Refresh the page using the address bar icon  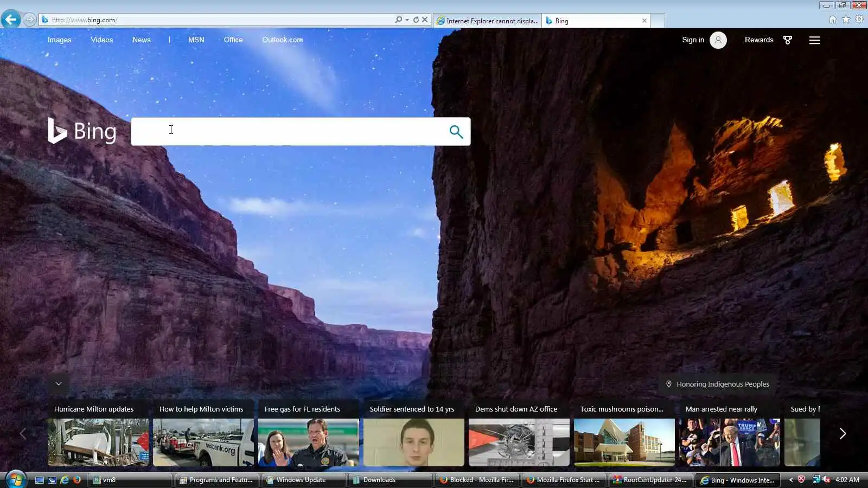(x=416, y=20)
